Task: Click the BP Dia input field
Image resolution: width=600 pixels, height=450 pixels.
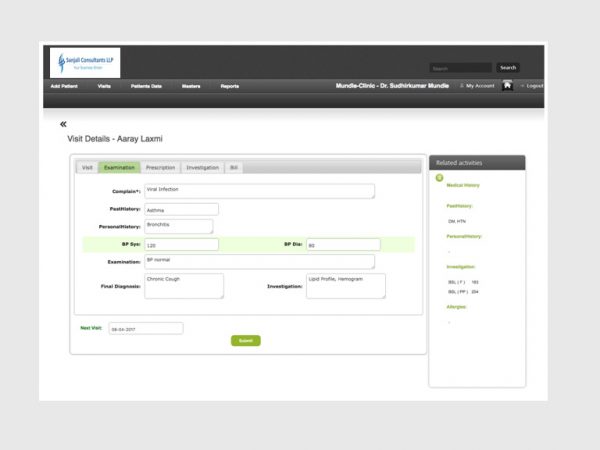Action: pos(343,245)
